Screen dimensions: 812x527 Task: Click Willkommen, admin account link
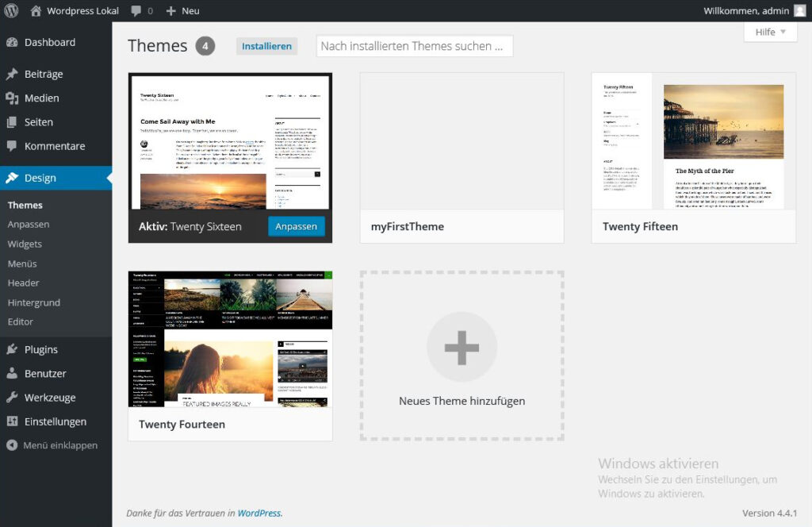[746, 11]
